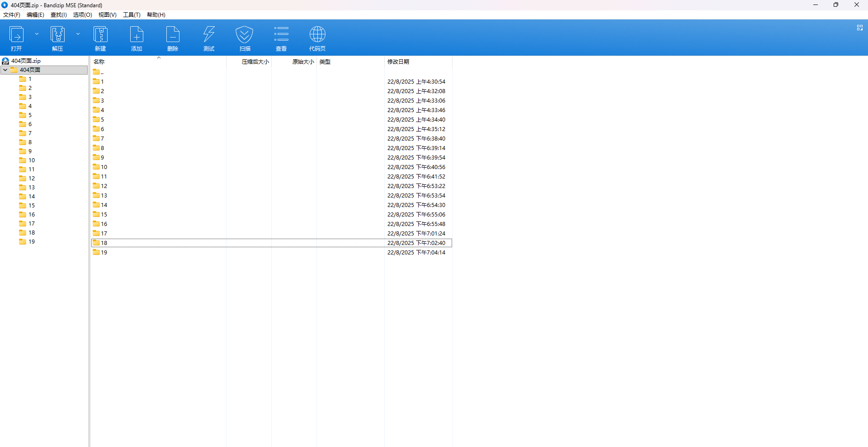Open the 查找(I) menu
Screen dimensions: 868x447
pos(59,15)
